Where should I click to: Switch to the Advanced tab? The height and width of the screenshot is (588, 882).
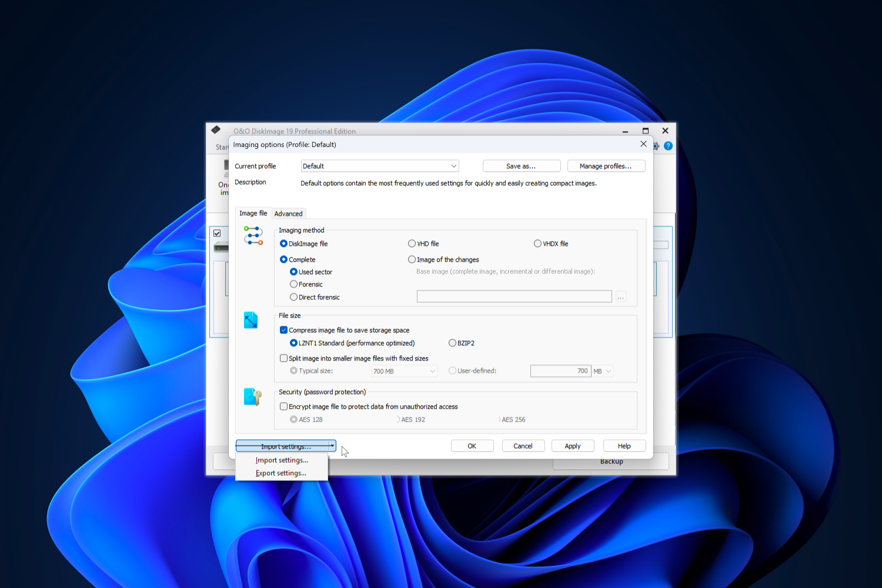tap(288, 214)
